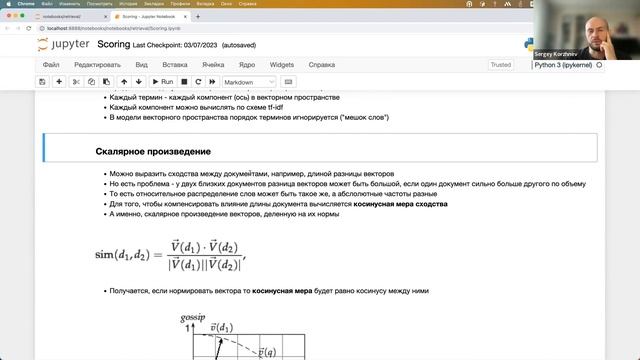Screen dimensions: 640x360
Task: Open the Файл menu
Action: pos(51,65)
